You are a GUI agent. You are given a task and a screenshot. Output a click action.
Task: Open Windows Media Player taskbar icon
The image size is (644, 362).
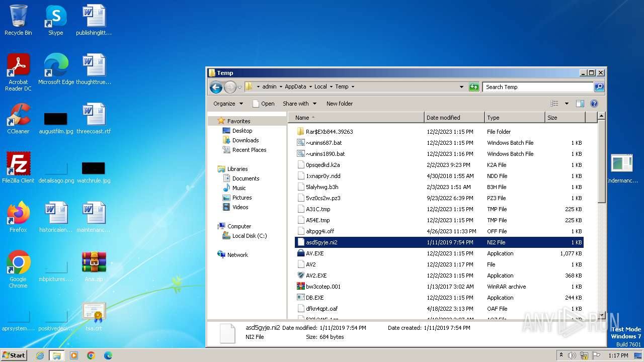[x=74, y=355]
